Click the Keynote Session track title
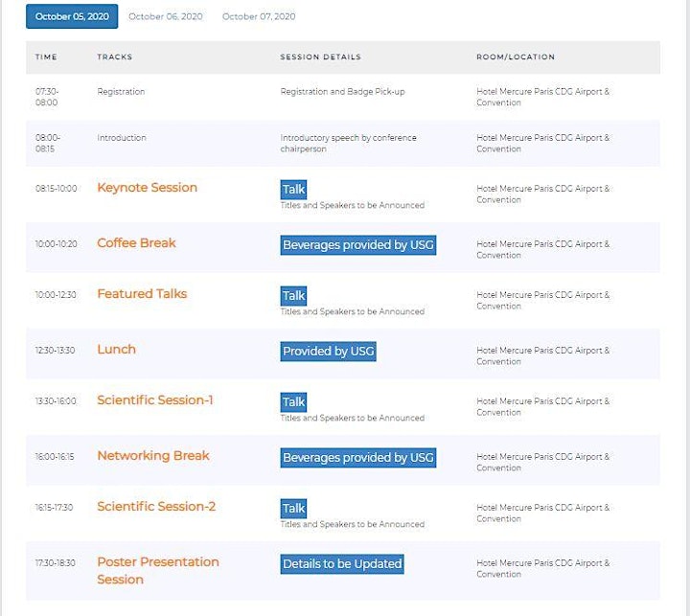 (147, 188)
